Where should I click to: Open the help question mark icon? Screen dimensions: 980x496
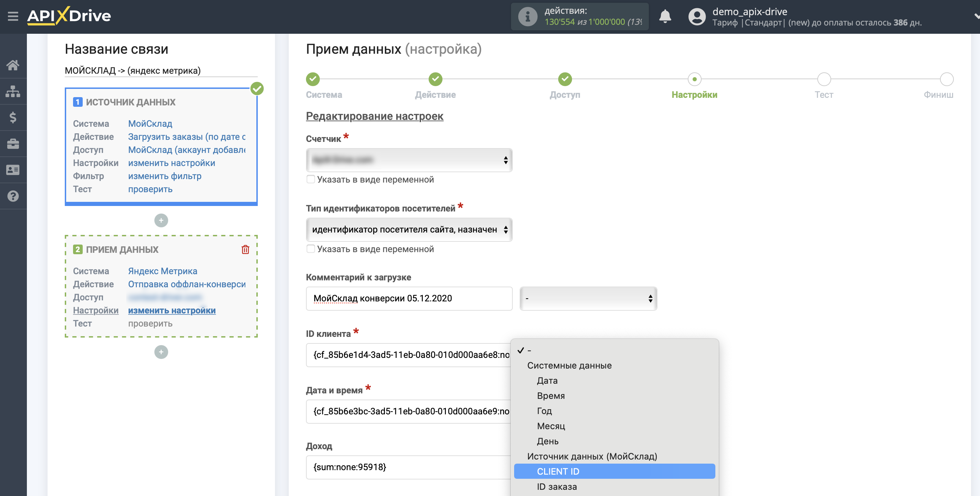13,196
